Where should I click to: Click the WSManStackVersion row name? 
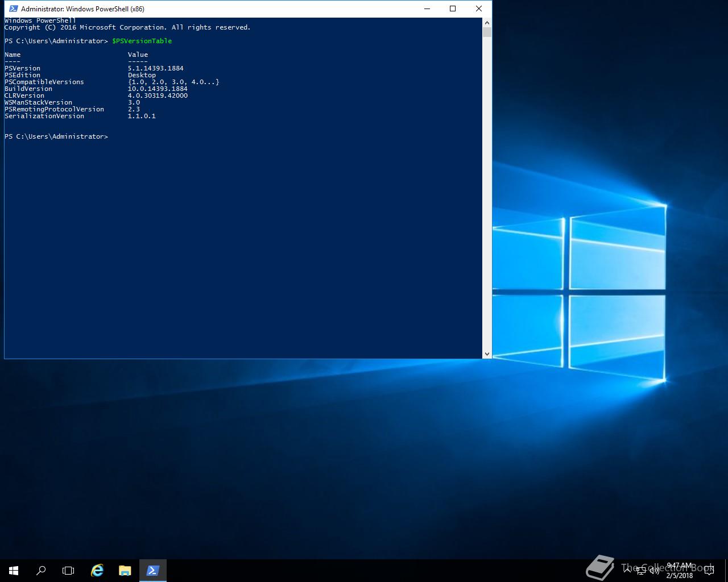[x=38, y=102]
